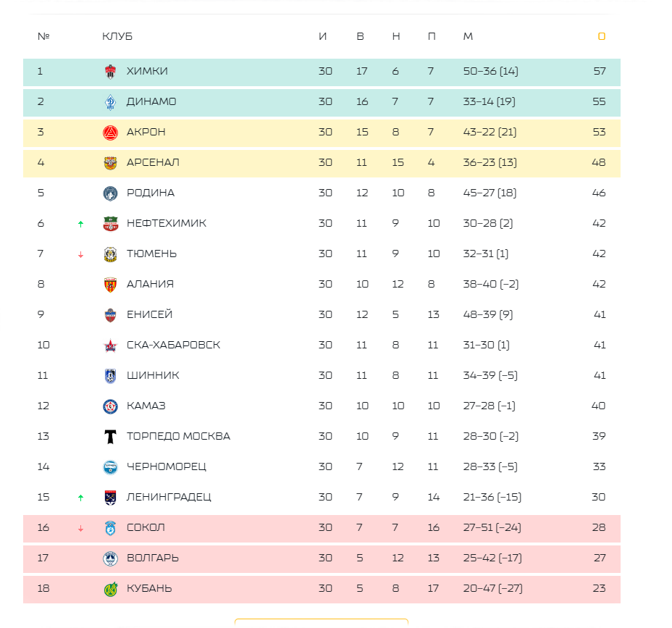This screenshot has height=628, width=672.
Task: Click the Алания striped shield icon
Action: tap(111, 285)
